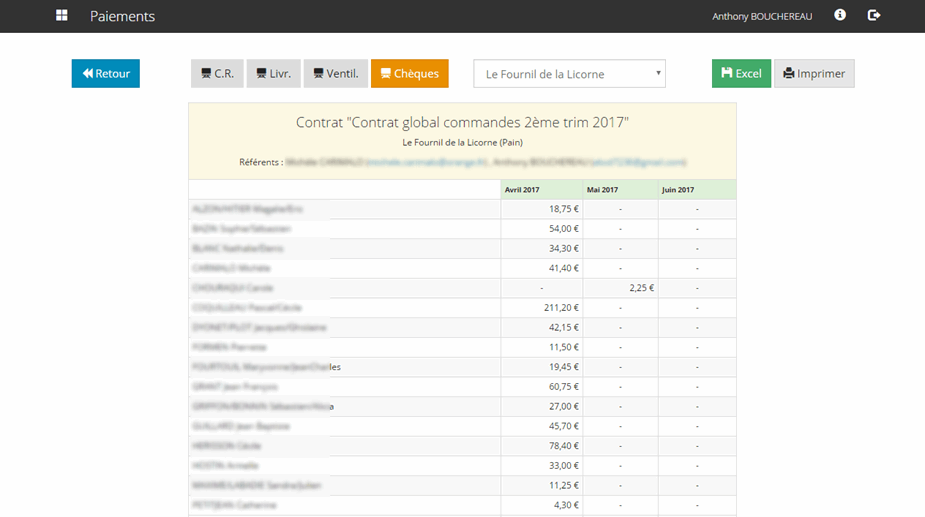This screenshot has height=517, width=925.
Task: Go back with the Retour button
Action: pos(106,74)
